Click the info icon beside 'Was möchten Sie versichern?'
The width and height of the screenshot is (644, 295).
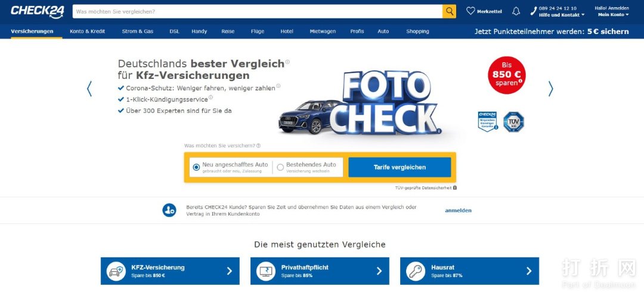[x=258, y=146]
